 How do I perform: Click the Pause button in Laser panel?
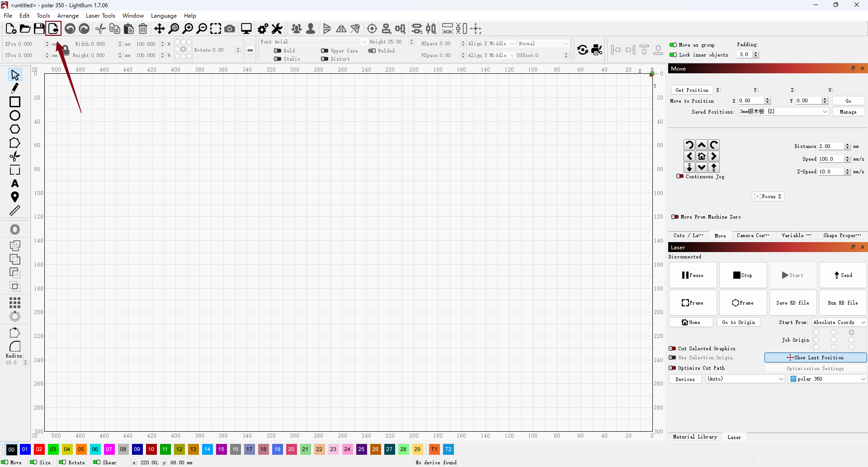coord(693,275)
